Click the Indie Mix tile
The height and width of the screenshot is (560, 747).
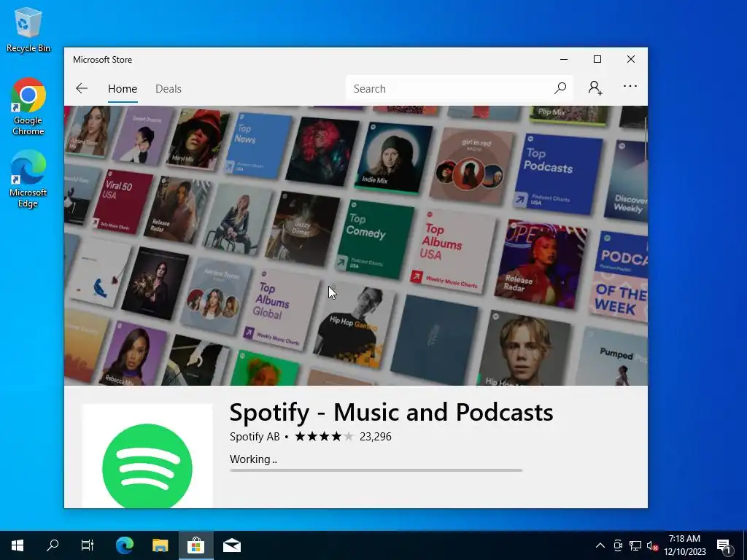point(393,157)
